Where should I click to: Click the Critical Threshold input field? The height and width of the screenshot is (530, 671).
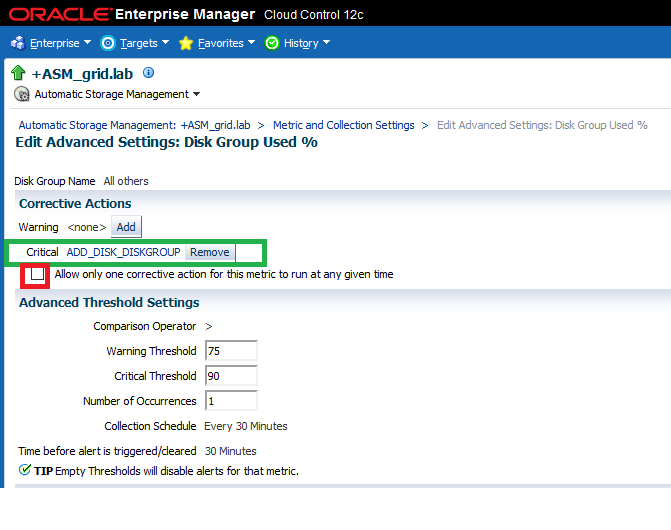(x=231, y=376)
